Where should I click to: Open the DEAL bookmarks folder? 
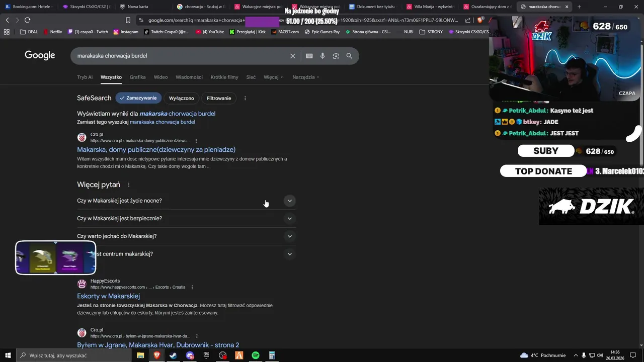pos(29,32)
